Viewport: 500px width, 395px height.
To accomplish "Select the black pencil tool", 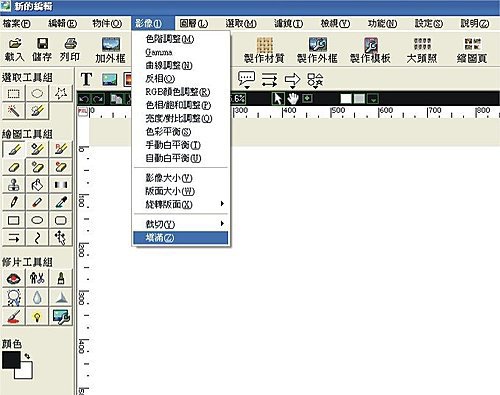I will (x=13, y=202).
